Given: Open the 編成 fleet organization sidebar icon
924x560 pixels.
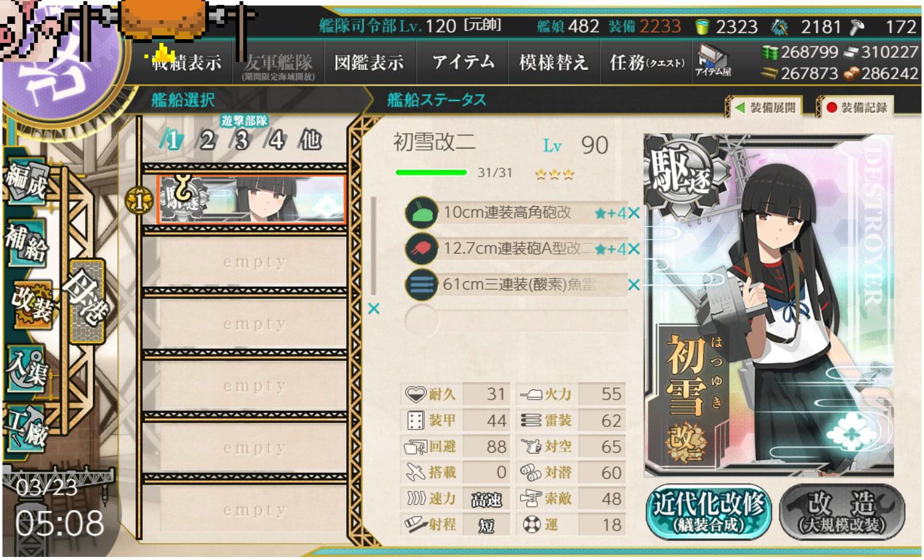Looking at the screenshot, I should click(x=26, y=181).
